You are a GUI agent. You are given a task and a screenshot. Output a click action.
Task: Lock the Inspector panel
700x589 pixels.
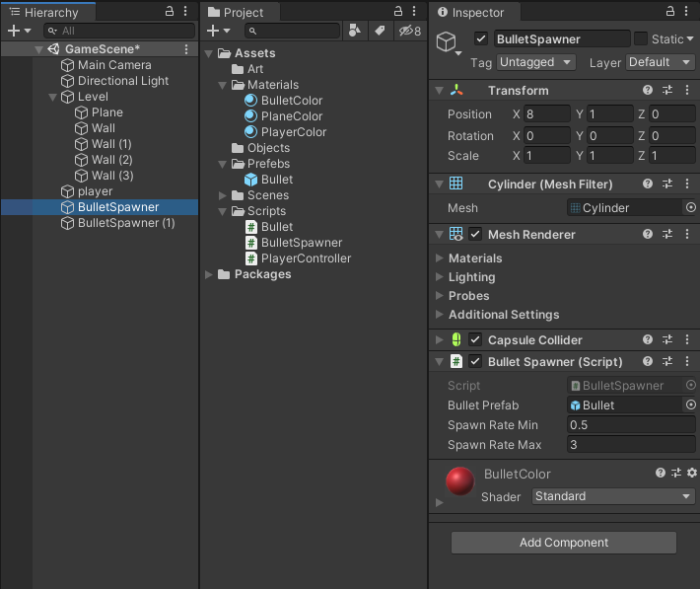point(670,11)
